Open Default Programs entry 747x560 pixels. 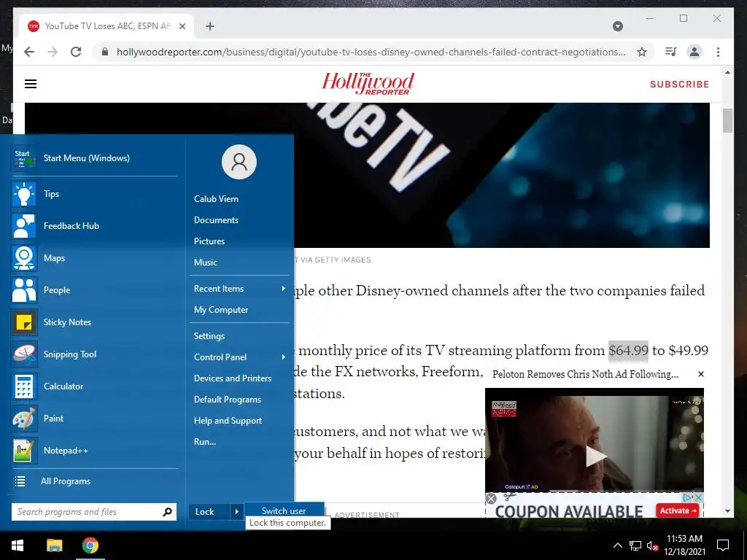click(228, 400)
